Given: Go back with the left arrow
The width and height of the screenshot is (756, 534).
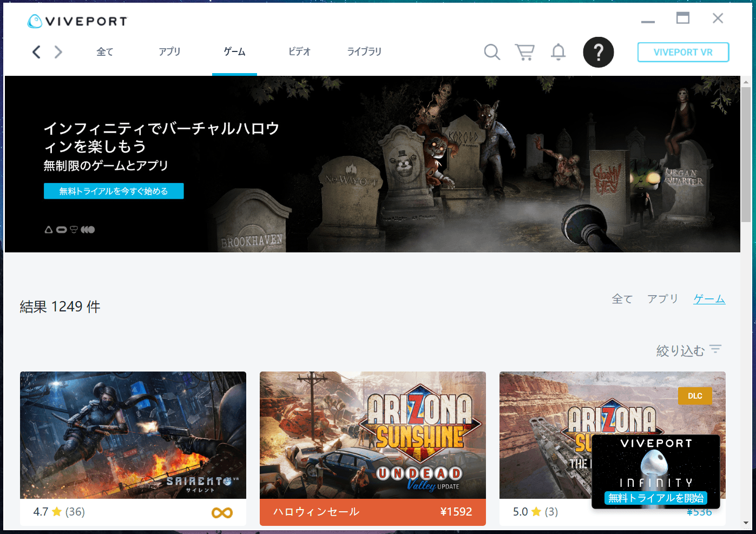Looking at the screenshot, I should [36, 52].
